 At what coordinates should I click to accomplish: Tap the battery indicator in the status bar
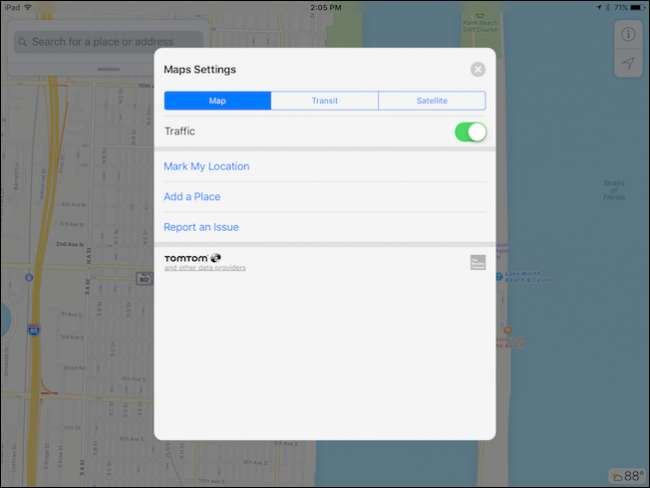(x=638, y=7)
